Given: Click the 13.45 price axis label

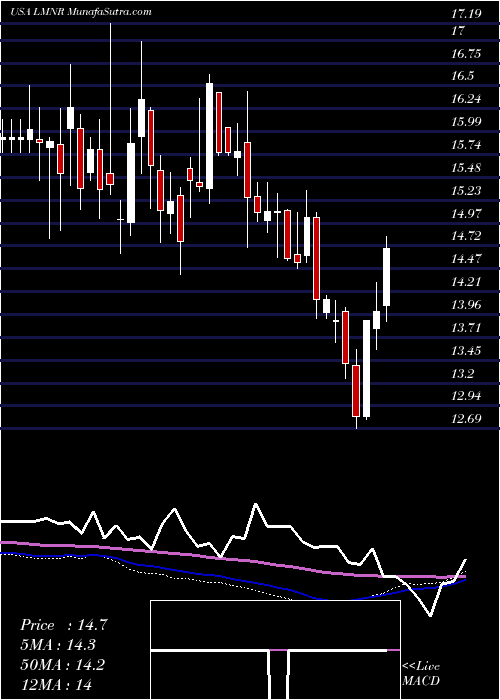Looking at the screenshot, I should (466, 351).
